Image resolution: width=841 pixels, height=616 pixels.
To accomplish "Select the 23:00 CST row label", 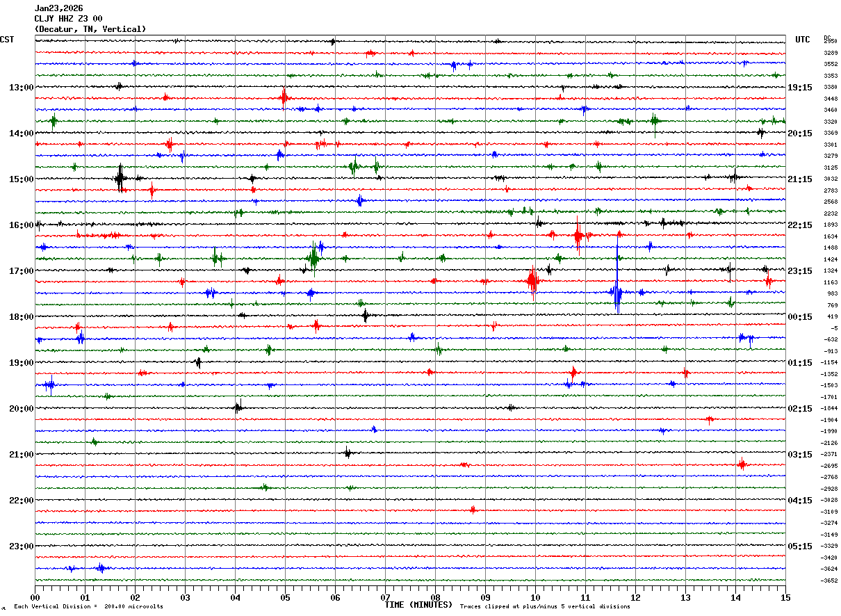I will tap(21, 546).
